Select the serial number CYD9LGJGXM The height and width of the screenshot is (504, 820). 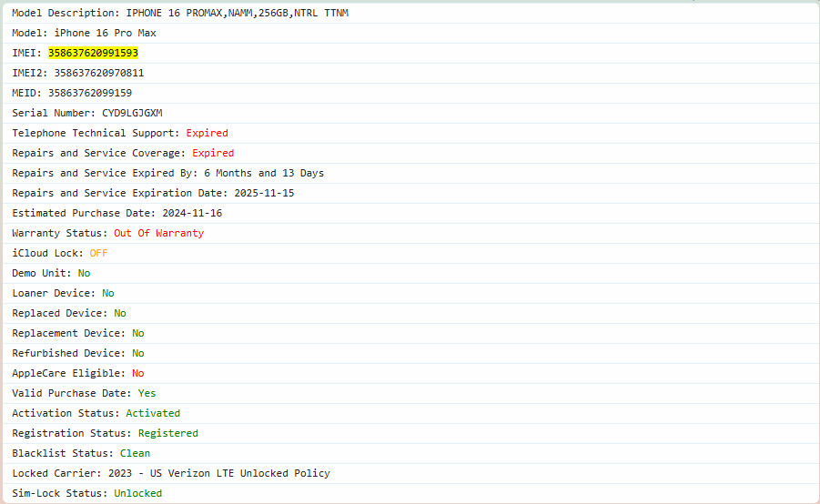(x=132, y=113)
